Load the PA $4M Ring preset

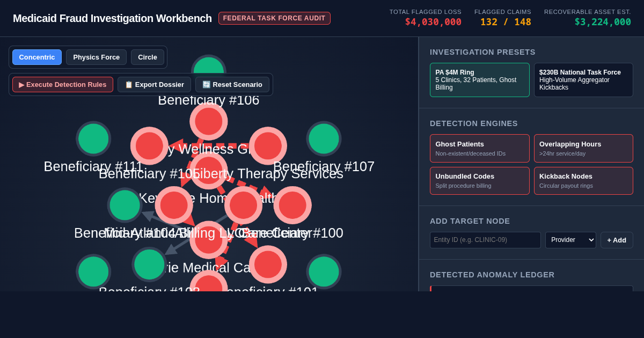pos(480,80)
